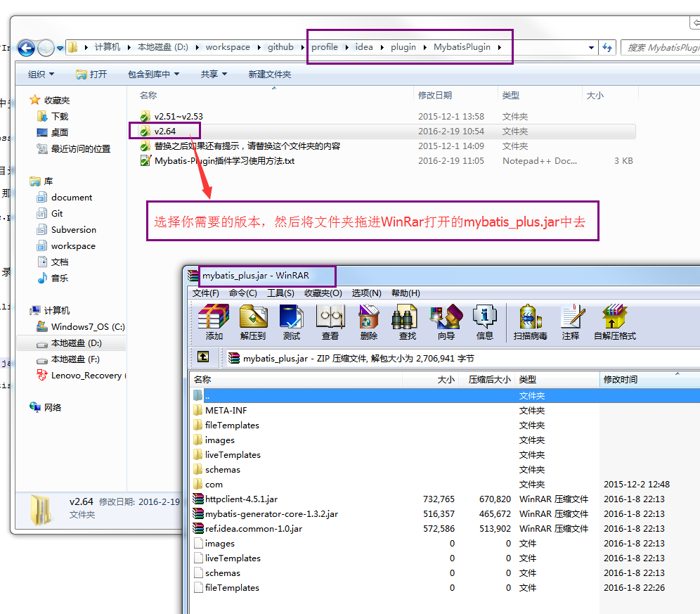700x614 pixels.
Task: Sort Explorer files by Date modified (修改日期)
Action: coord(455,95)
